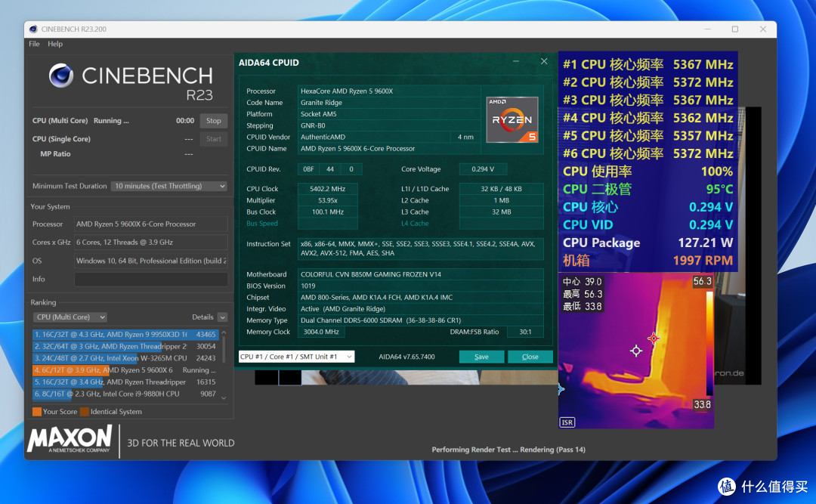Click the Processor field in Your System
This screenshot has width=816, height=504.
click(151, 224)
